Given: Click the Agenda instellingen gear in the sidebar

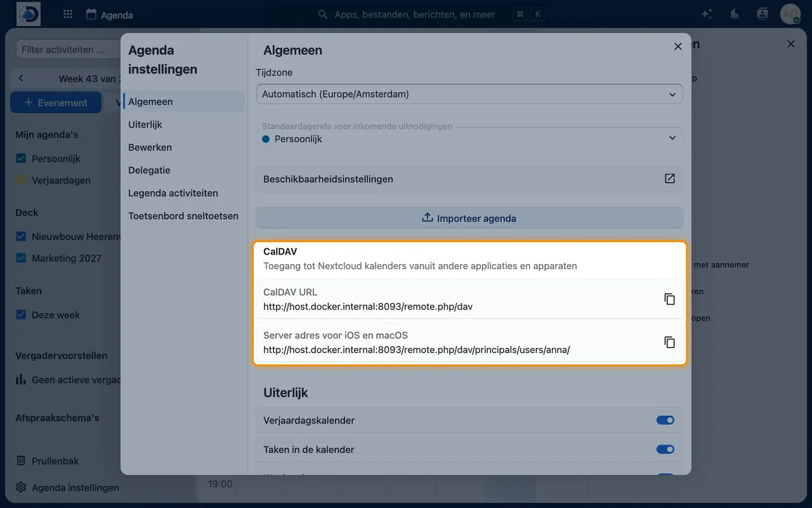Looking at the screenshot, I should coord(21,488).
